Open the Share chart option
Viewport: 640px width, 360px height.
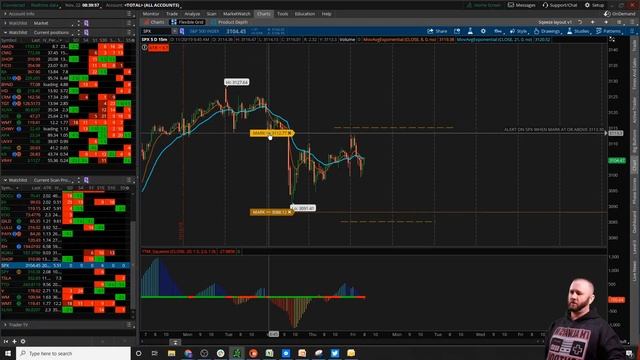[437, 31]
